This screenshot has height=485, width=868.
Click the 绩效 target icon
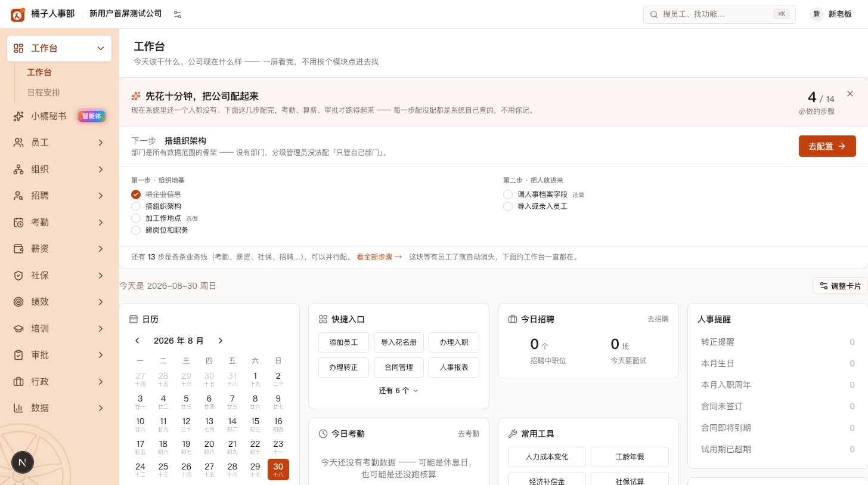pyautogui.click(x=18, y=302)
